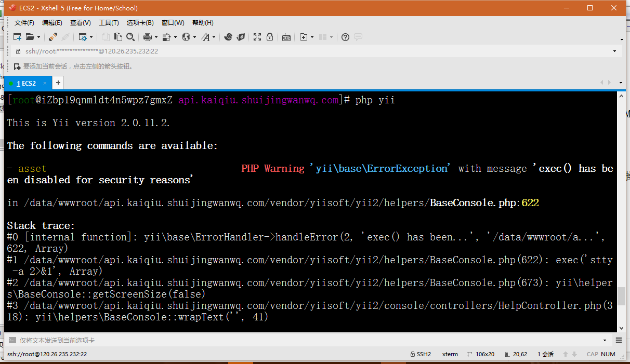
Task: Click the compose bar hamburger menu button
Action: (619, 340)
